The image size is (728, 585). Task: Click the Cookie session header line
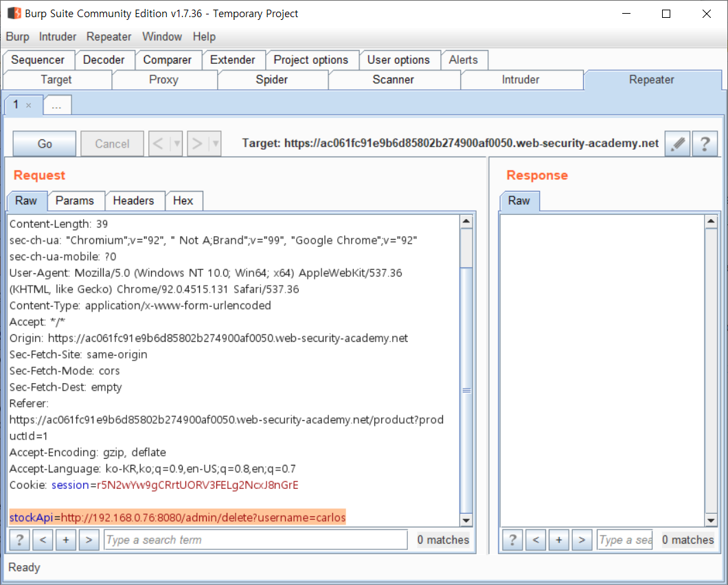tap(154, 485)
